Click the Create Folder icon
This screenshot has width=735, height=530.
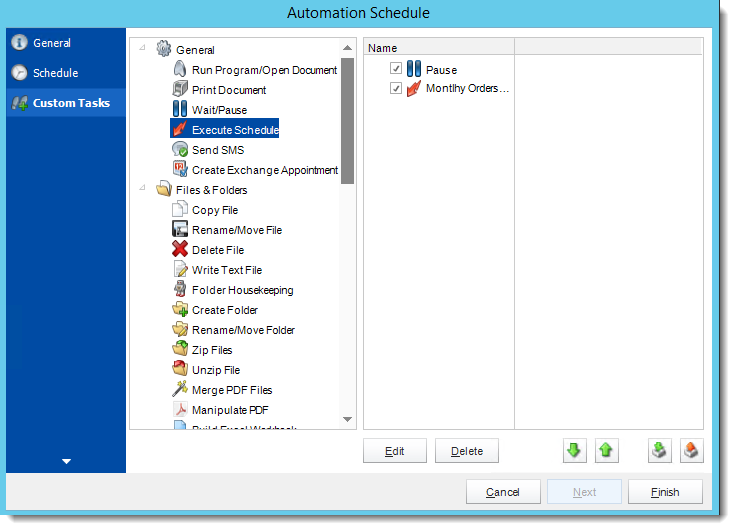pyautogui.click(x=180, y=309)
